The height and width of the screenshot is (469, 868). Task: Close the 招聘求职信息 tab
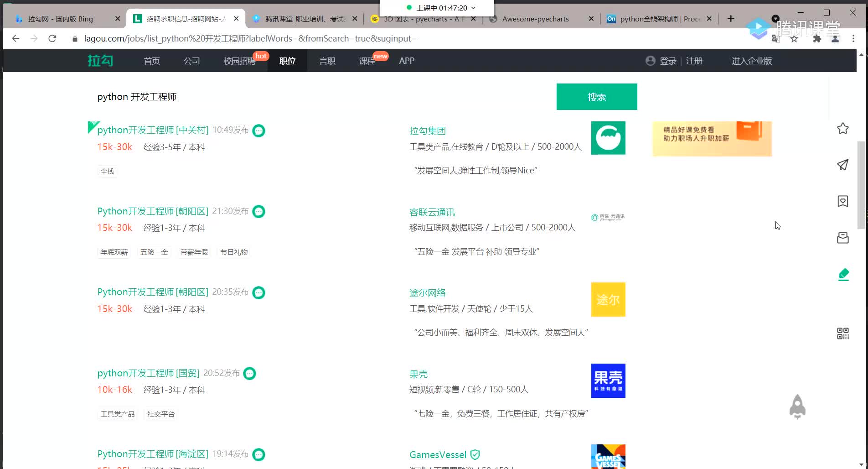(236, 19)
